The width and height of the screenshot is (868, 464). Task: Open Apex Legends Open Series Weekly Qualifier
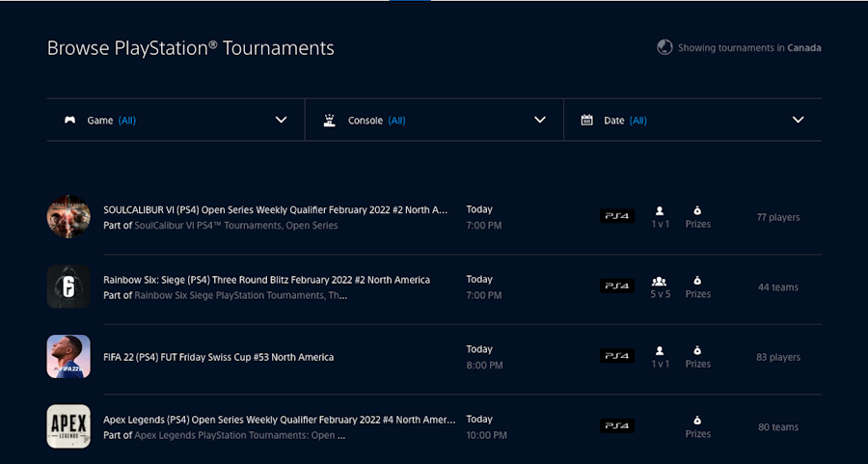tap(280, 420)
